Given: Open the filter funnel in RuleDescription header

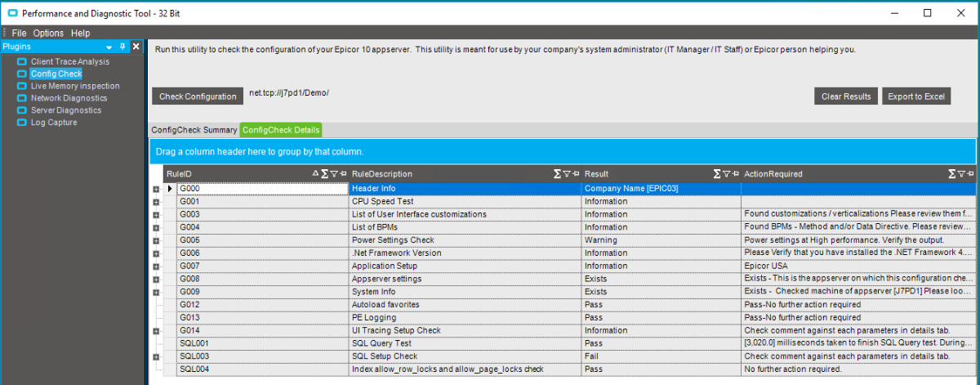Looking at the screenshot, I should 567,174.
